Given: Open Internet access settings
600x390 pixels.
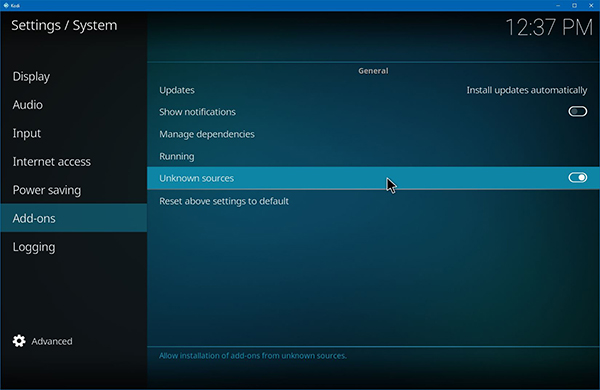Looking at the screenshot, I should (74, 162).
